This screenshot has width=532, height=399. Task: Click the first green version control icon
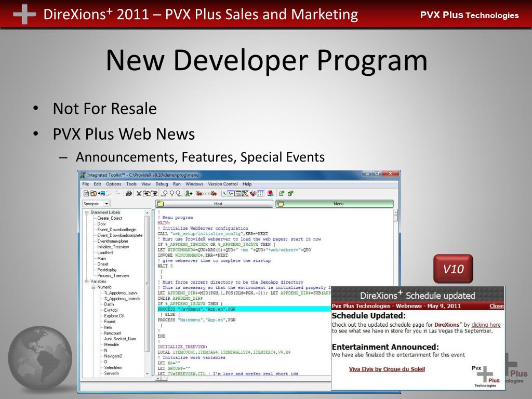282,193
